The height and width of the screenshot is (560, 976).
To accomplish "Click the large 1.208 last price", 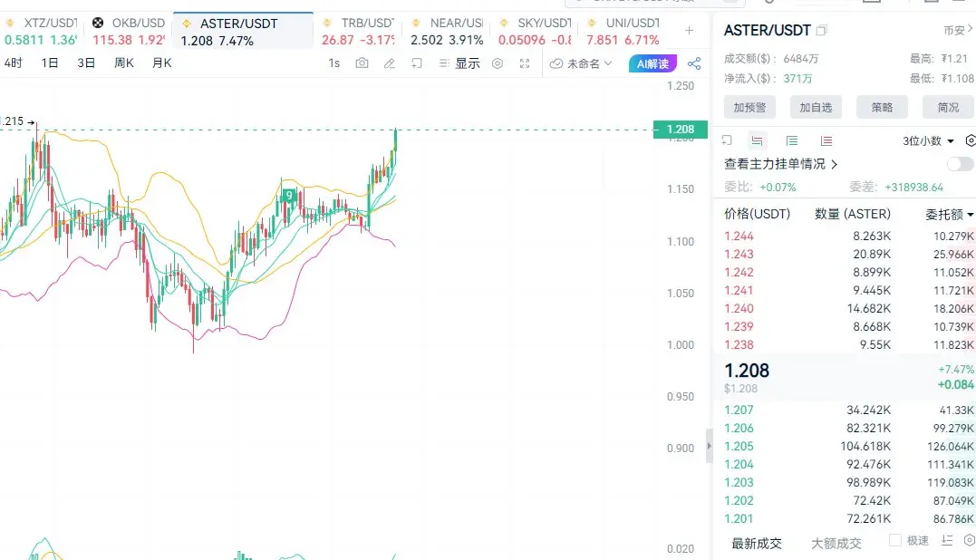I will 747,371.
